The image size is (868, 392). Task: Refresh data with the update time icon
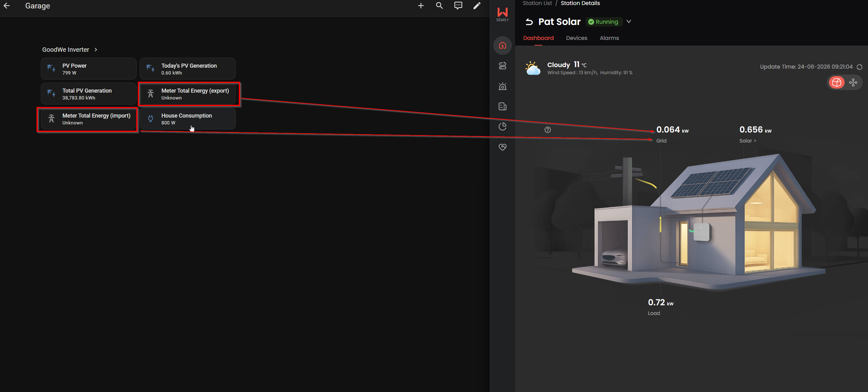[x=860, y=67]
